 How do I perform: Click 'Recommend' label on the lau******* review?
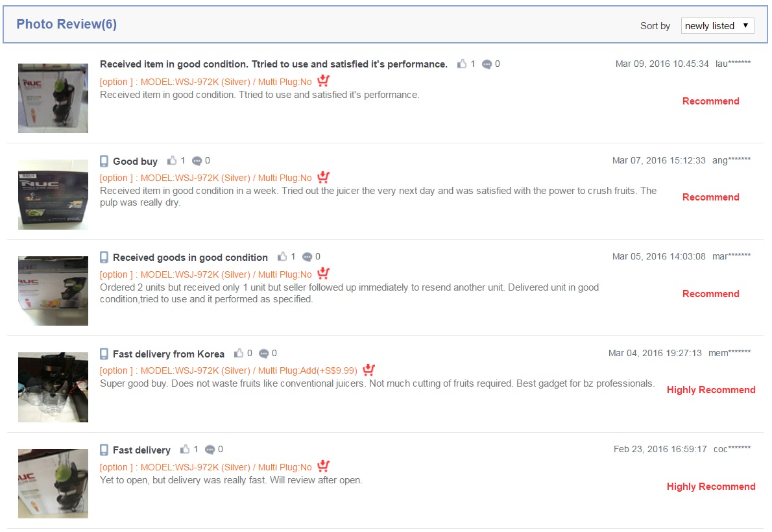pos(711,101)
